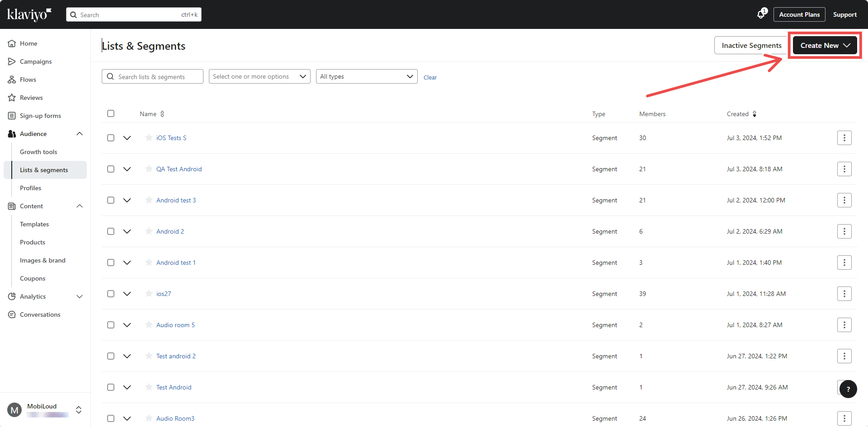
Task: Open more options for Test android 2
Action: point(844,356)
